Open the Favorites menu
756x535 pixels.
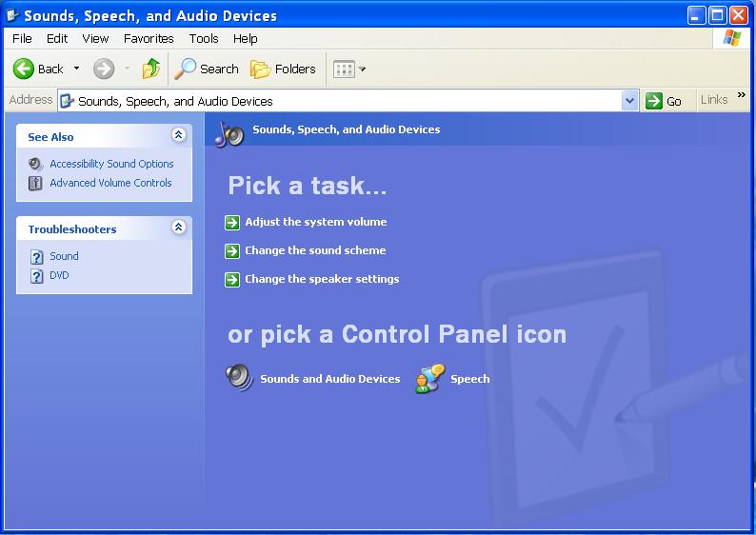tap(149, 38)
